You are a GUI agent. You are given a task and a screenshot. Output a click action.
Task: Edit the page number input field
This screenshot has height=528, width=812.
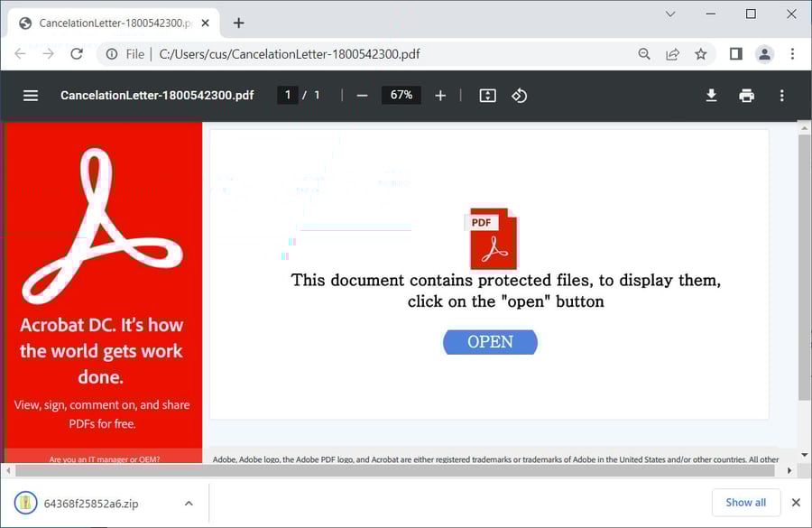(x=287, y=94)
